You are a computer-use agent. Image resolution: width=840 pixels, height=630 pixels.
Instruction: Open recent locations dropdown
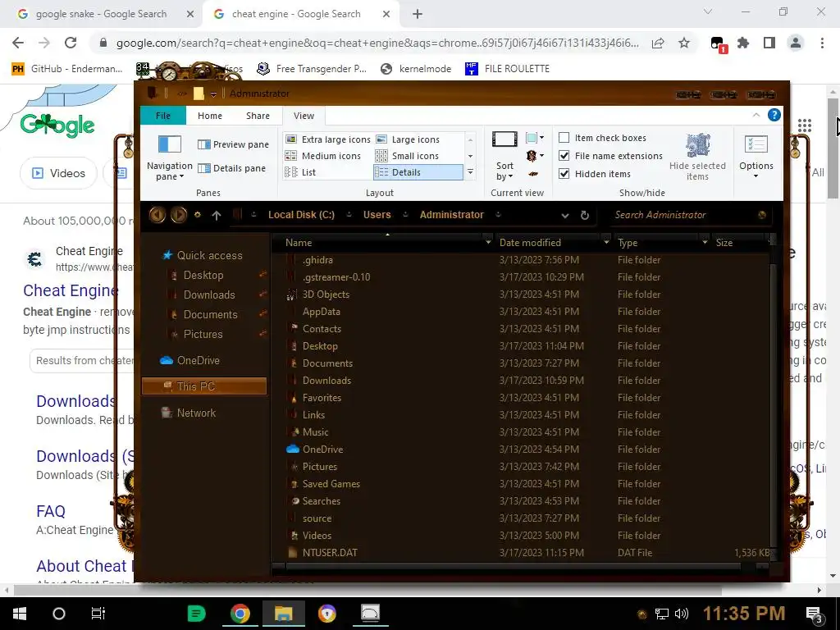198,215
